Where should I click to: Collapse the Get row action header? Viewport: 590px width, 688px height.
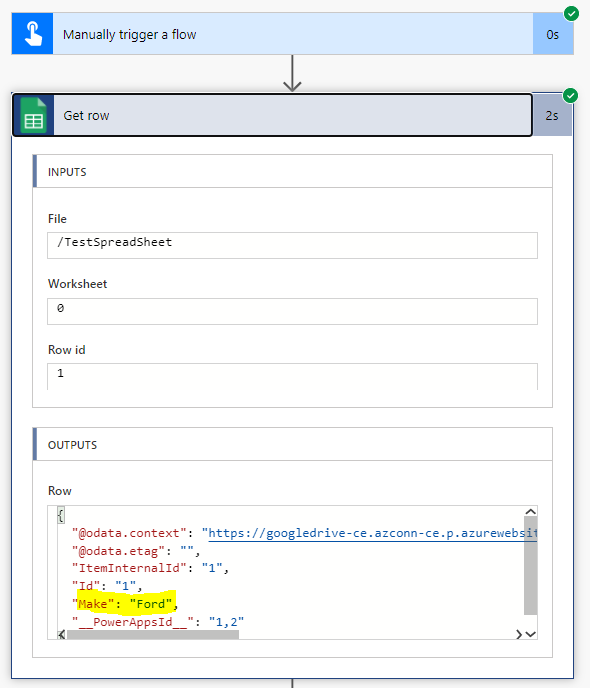point(272,115)
